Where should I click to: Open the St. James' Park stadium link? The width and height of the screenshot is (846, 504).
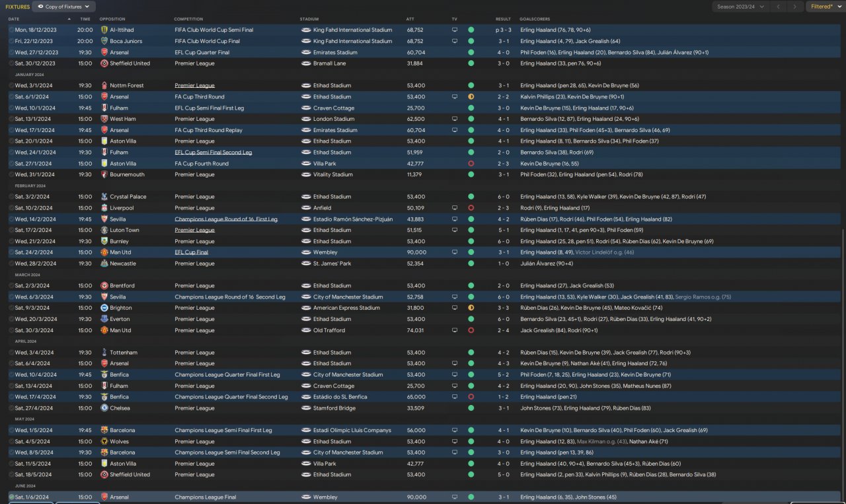pos(330,264)
